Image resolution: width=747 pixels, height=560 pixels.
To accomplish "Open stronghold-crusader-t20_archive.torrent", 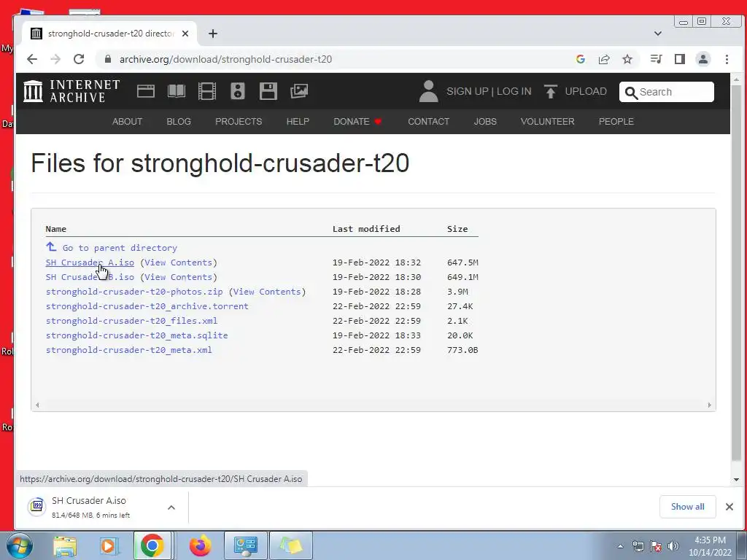I will pos(147,306).
